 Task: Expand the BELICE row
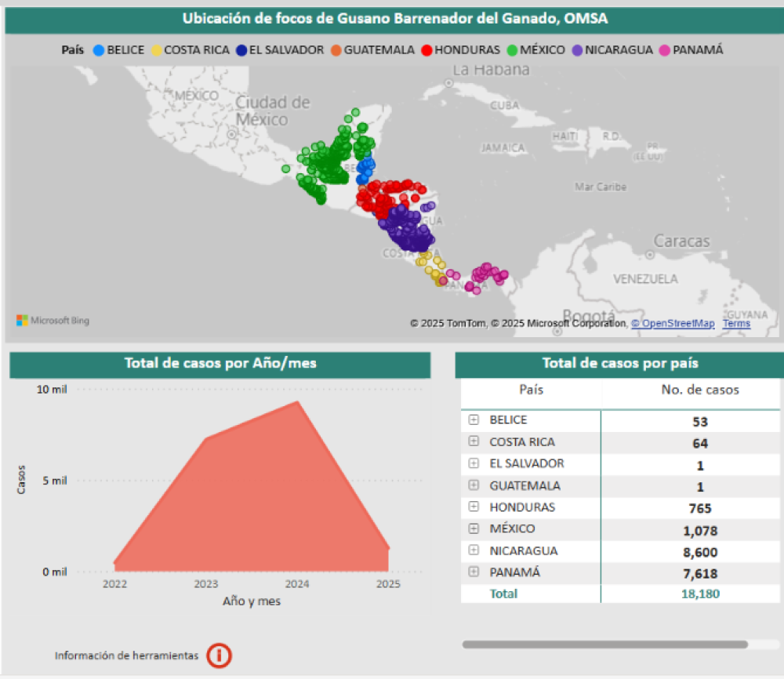pos(474,419)
